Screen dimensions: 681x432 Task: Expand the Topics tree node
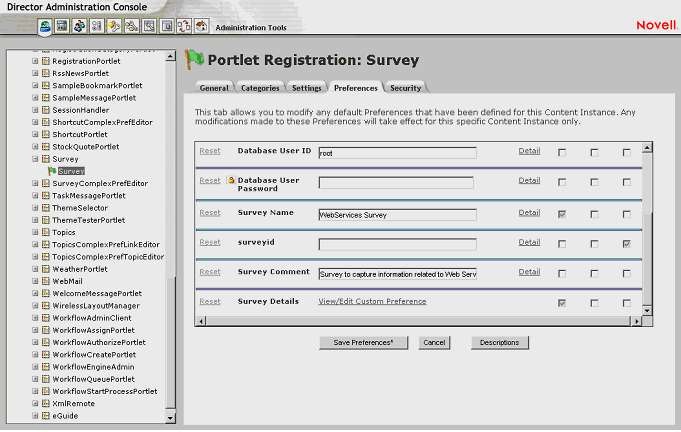[35, 232]
